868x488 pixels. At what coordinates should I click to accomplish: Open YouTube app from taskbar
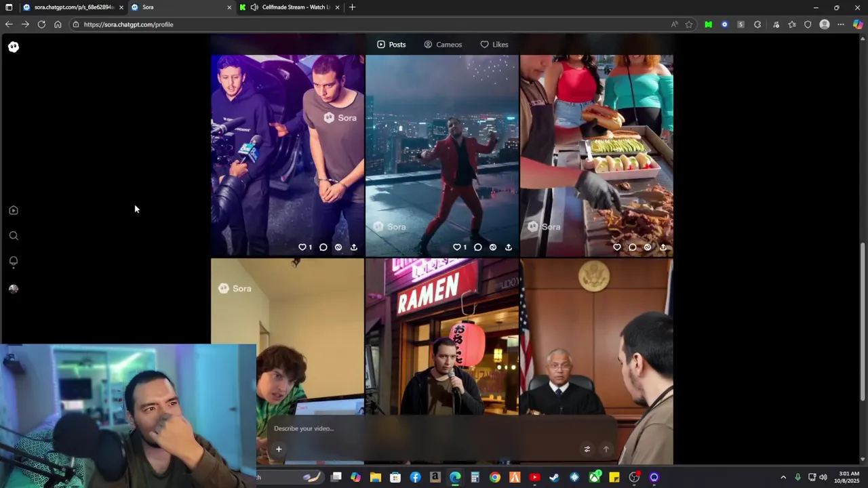pos(534,478)
